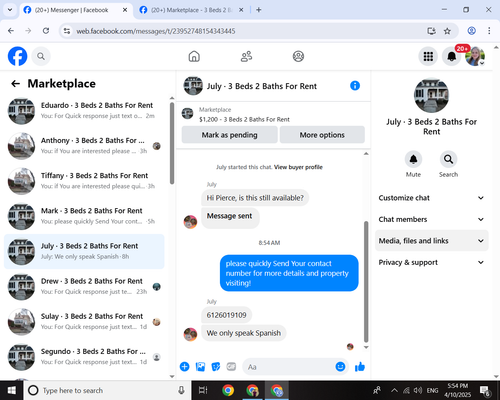Click the Facebook logo
500x400 pixels.
point(17,56)
